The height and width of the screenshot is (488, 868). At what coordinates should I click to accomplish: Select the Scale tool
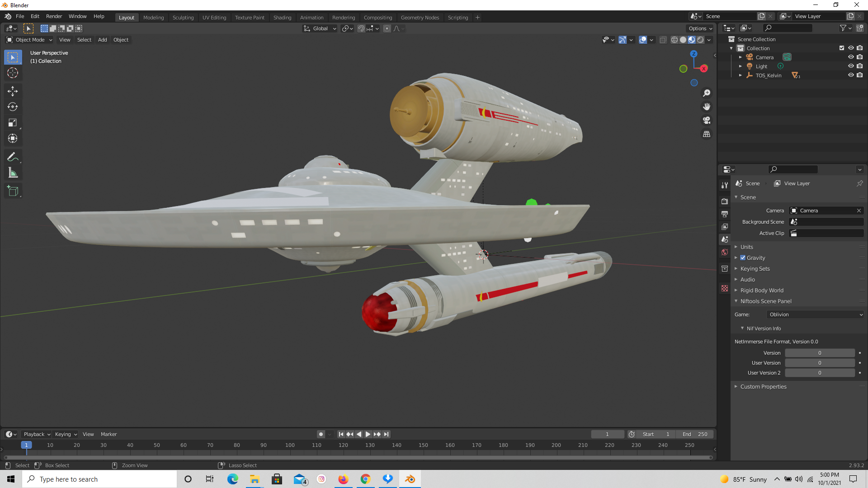click(13, 123)
